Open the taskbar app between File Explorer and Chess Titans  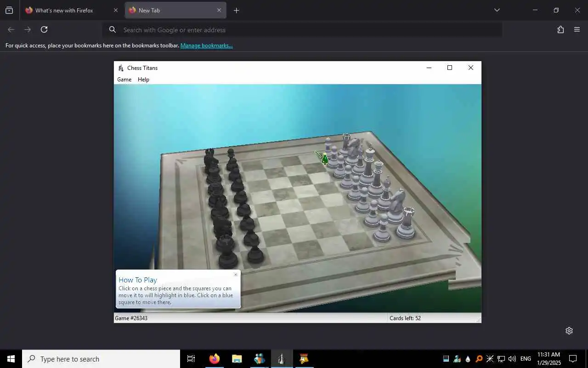pyautogui.click(x=259, y=359)
